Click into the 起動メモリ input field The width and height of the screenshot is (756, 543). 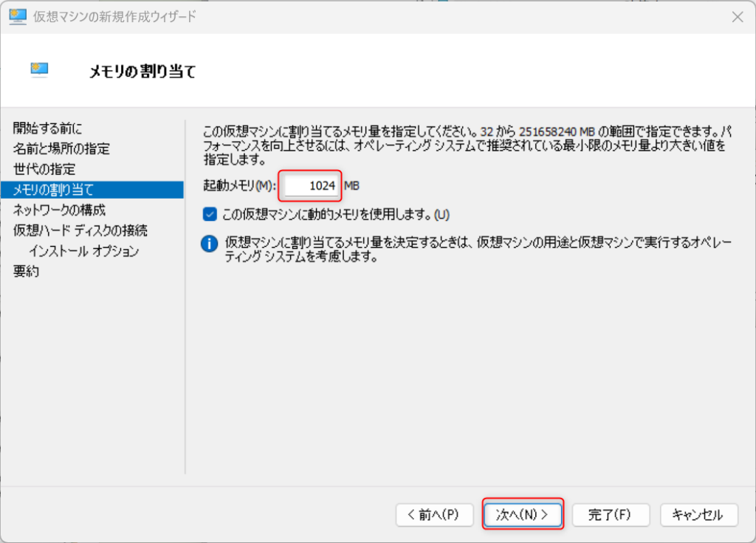pos(310,185)
